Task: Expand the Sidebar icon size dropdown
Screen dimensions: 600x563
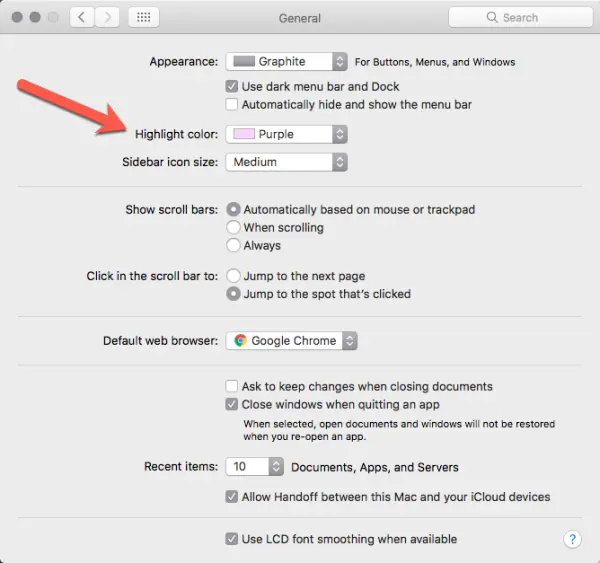Action: click(287, 162)
